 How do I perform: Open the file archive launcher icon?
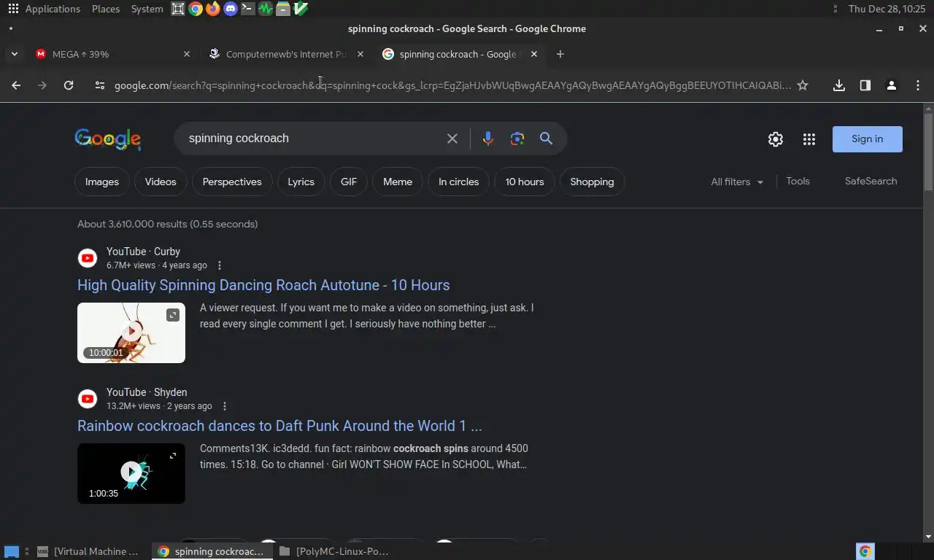point(283,9)
